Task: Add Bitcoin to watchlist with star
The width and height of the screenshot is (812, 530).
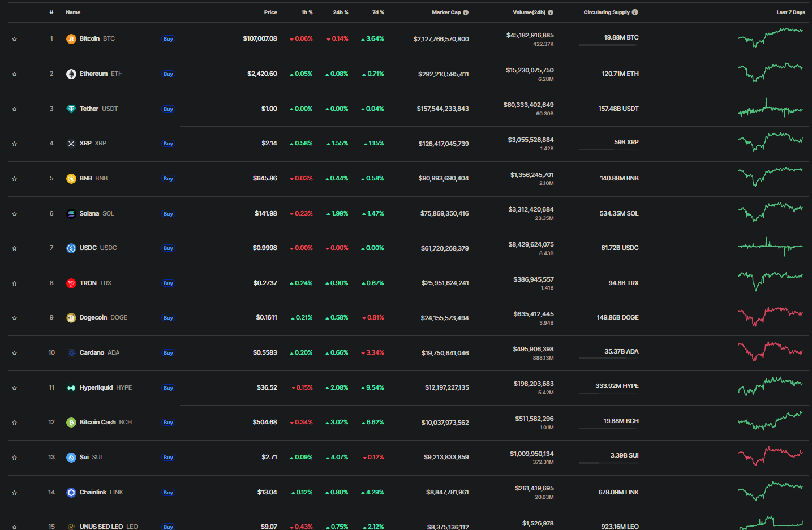Action: (x=15, y=39)
